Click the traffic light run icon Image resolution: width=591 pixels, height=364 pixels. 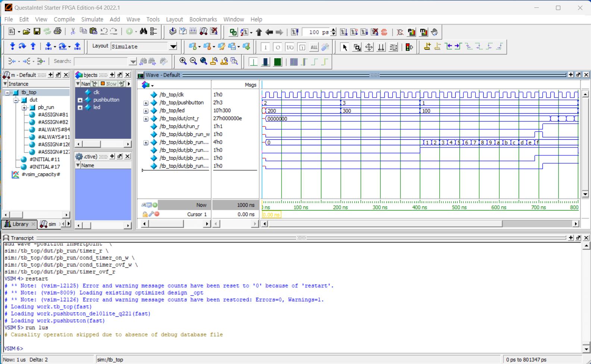[409, 47]
